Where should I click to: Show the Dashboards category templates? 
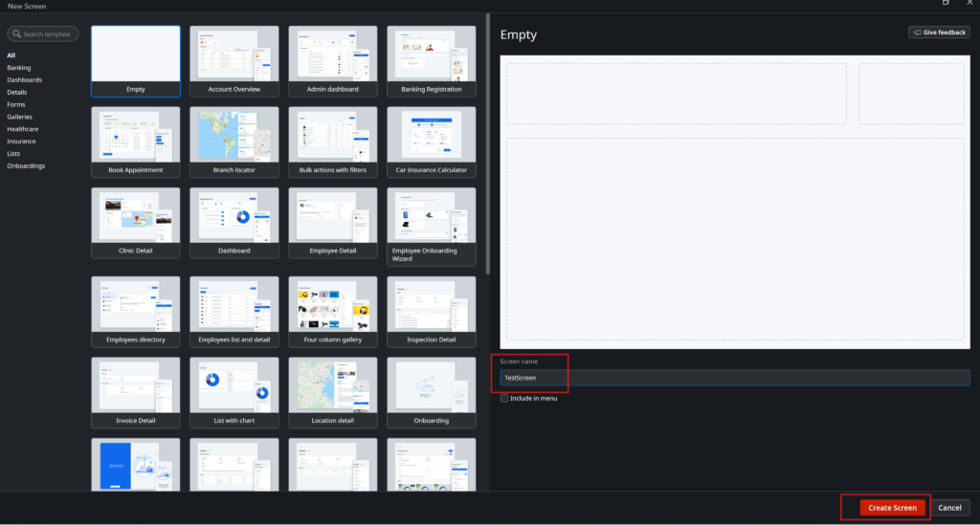tap(24, 80)
